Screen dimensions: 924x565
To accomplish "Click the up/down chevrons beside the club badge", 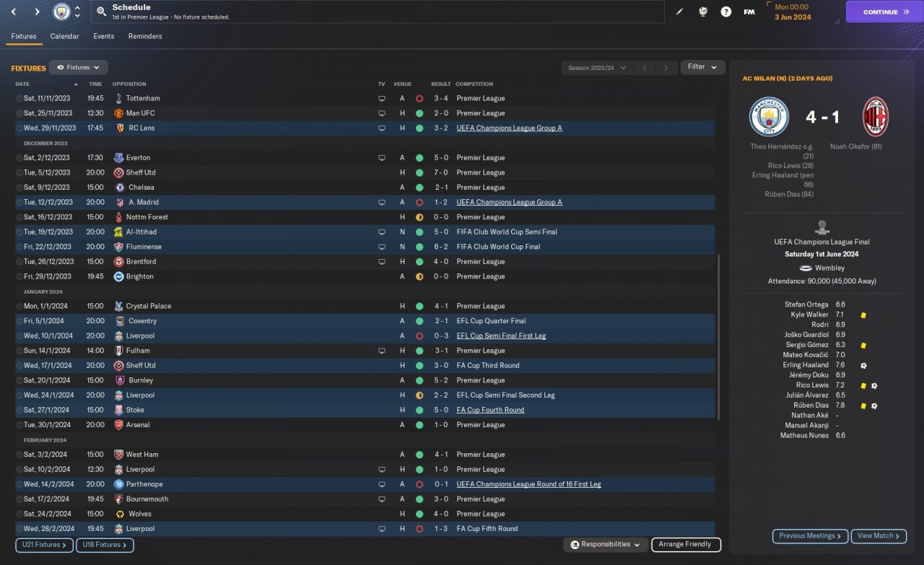I will 77,12.
